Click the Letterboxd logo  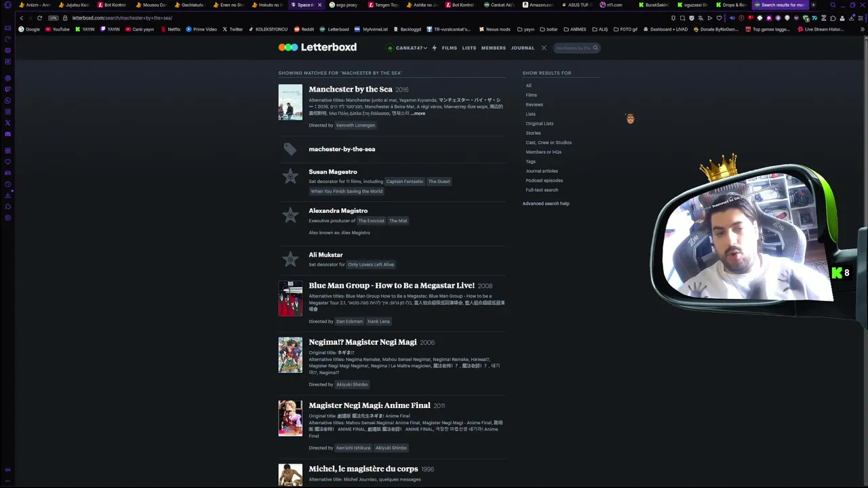[x=317, y=47]
